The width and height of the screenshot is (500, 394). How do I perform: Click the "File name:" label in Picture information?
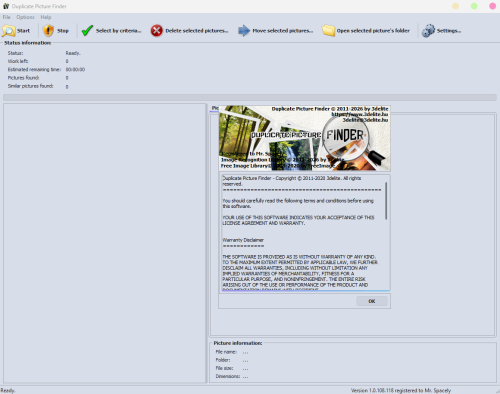226,352
